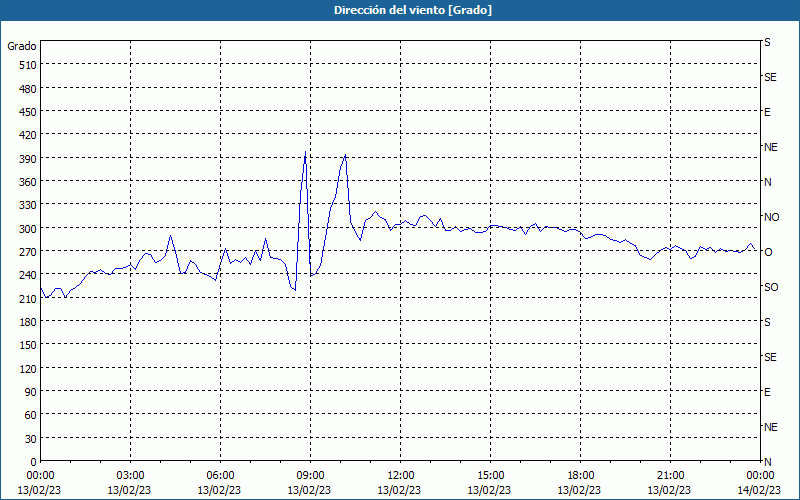
Task: Click the N compass label level with 0
Action: [x=768, y=462]
